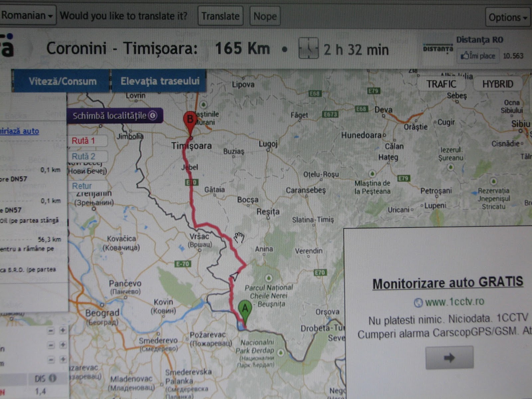The width and height of the screenshot is (532, 399).
Task: Click the Mlaștina de la Peșteana reserve icon
Action: pyautogui.click(x=372, y=174)
